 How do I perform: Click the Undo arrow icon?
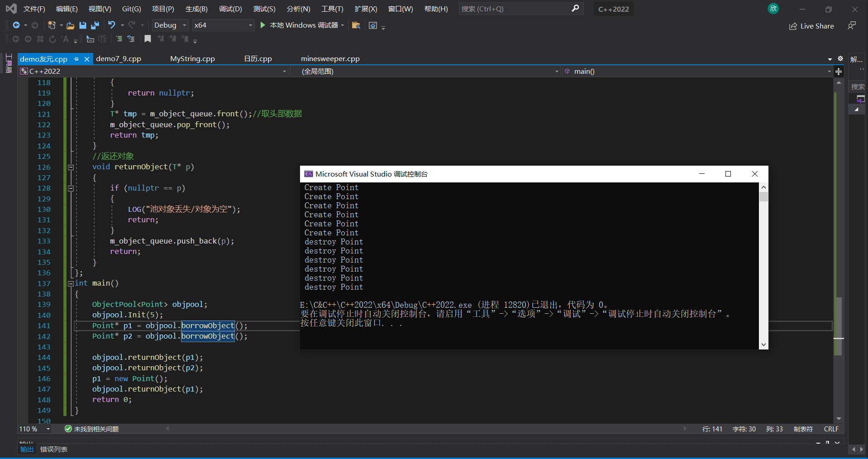pyautogui.click(x=112, y=25)
